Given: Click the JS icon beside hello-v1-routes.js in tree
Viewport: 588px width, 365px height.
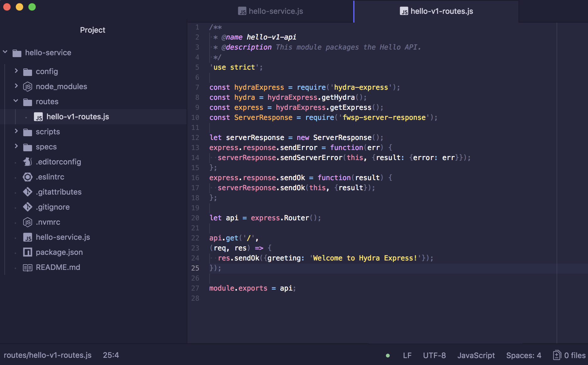Looking at the screenshot, I should [38, 117].
